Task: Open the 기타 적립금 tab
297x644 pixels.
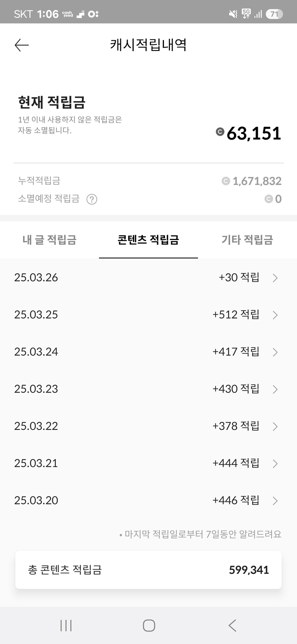Action: coord(247,240)
